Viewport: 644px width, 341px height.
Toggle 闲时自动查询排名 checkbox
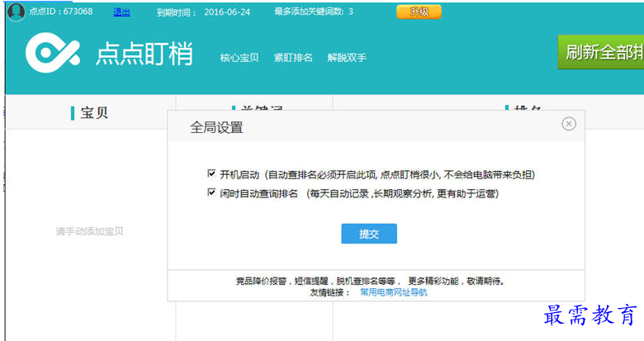pyautogui.click(x=211, y=192)
